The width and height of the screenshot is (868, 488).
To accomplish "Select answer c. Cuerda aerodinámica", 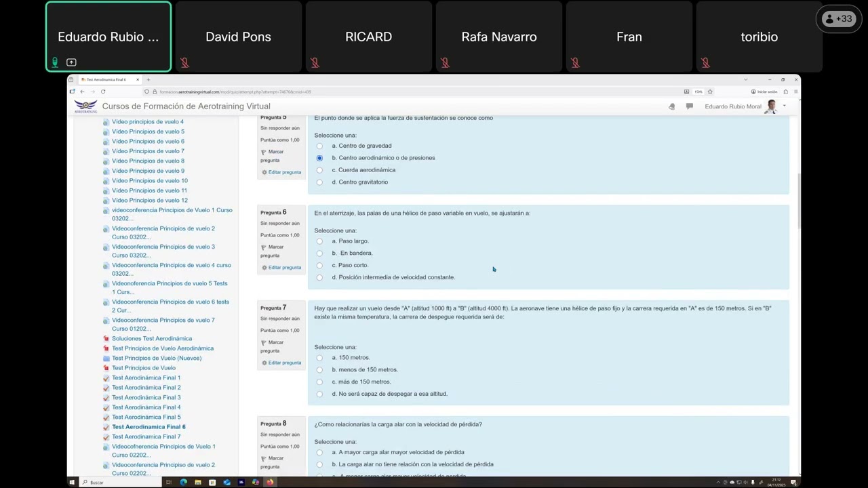I will [x=319, y=170].
